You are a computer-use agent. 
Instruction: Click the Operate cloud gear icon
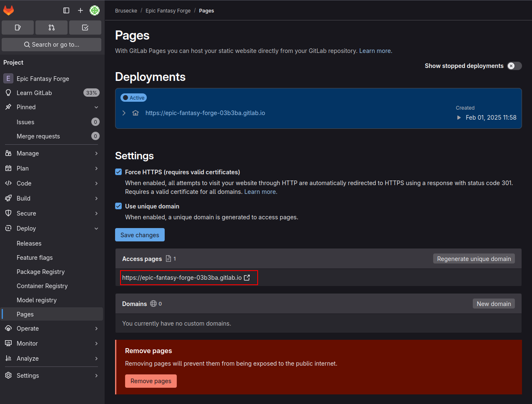8,329
